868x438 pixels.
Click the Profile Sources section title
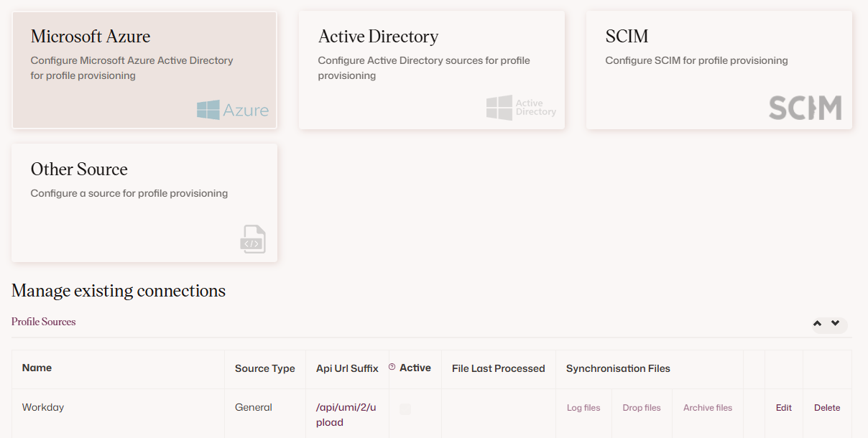(44, 322)
